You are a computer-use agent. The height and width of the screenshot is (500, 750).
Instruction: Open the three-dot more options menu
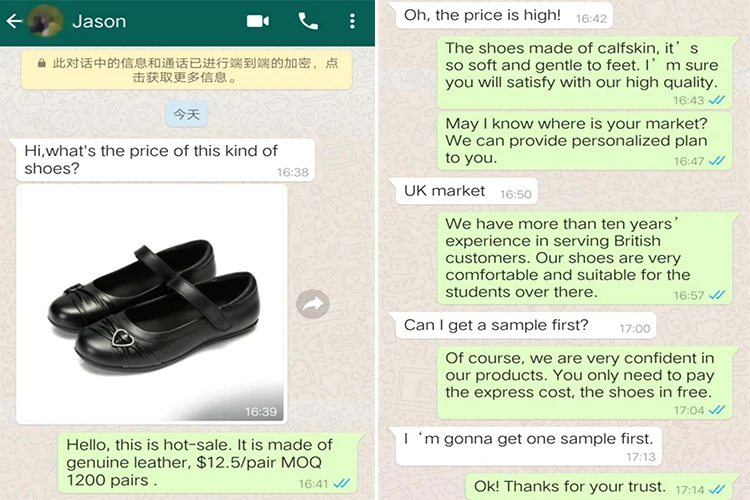[352, 21]
